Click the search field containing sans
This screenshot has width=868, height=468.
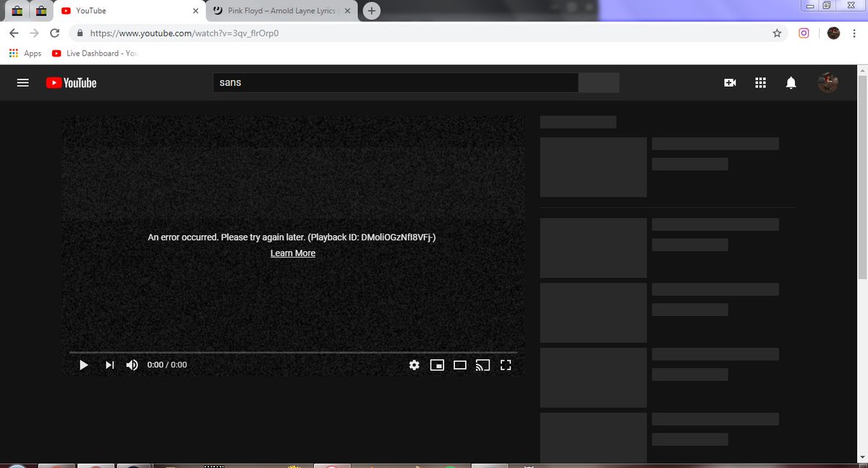click(x=396, y=82)
